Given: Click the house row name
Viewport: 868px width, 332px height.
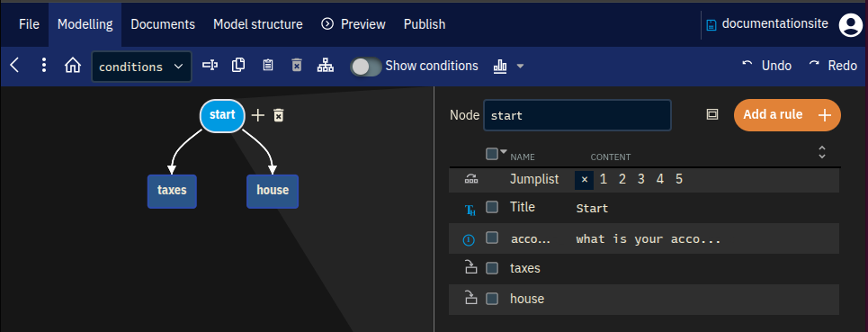Looking at the screenshot, I should (x=527, y=299).
